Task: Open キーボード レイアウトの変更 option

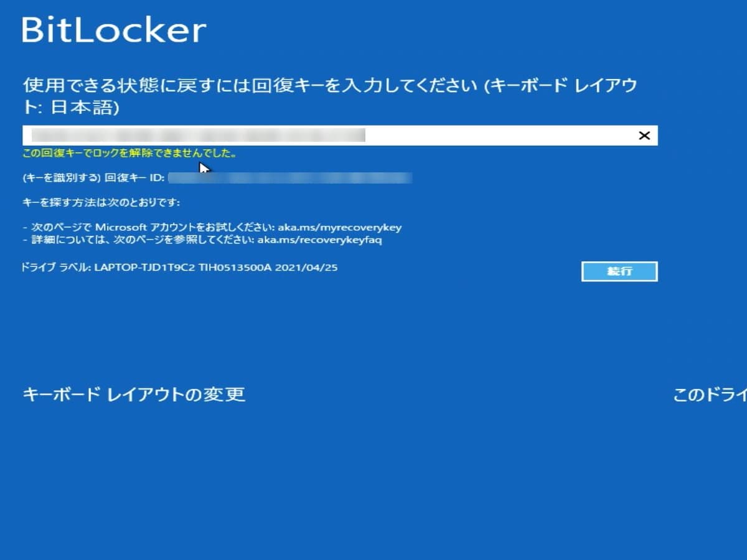Action: pyautogui.click(x=134, y=394)
